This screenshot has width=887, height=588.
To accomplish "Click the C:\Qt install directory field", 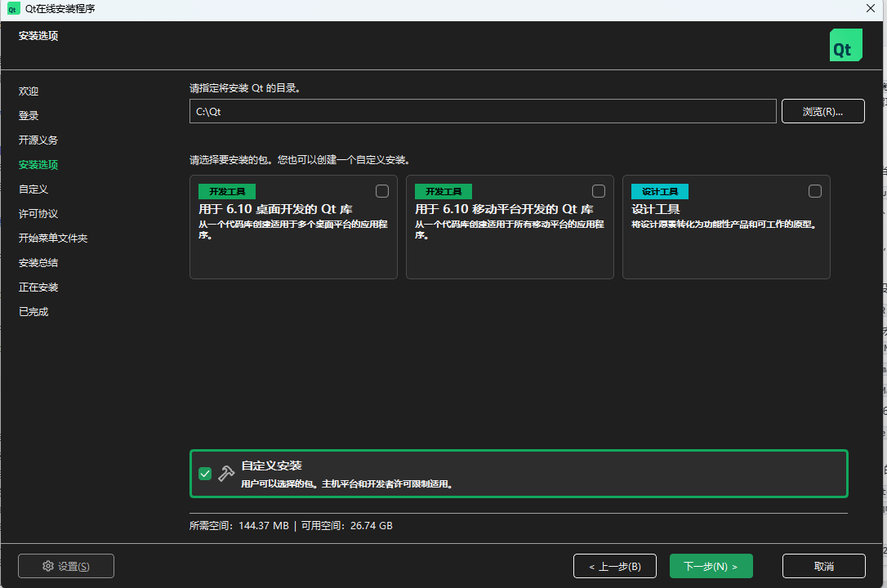I will tap(483, 111).
